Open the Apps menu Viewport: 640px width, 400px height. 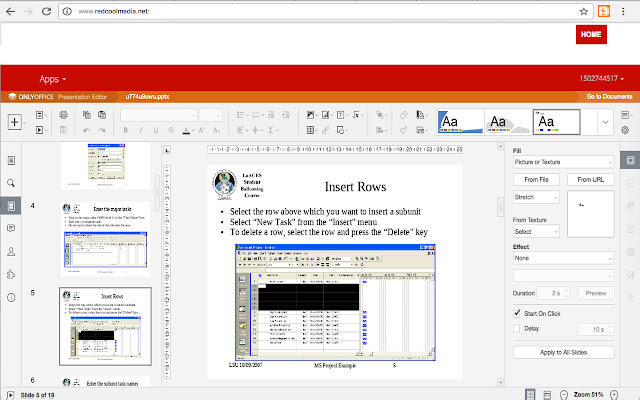(x=53, y=78)
